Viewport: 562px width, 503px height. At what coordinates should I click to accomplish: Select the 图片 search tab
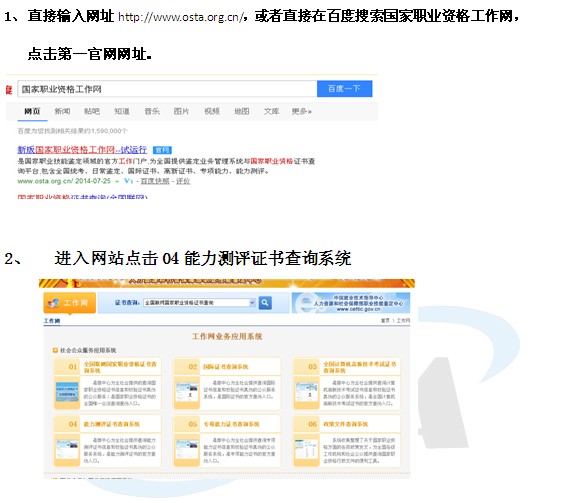181,111
